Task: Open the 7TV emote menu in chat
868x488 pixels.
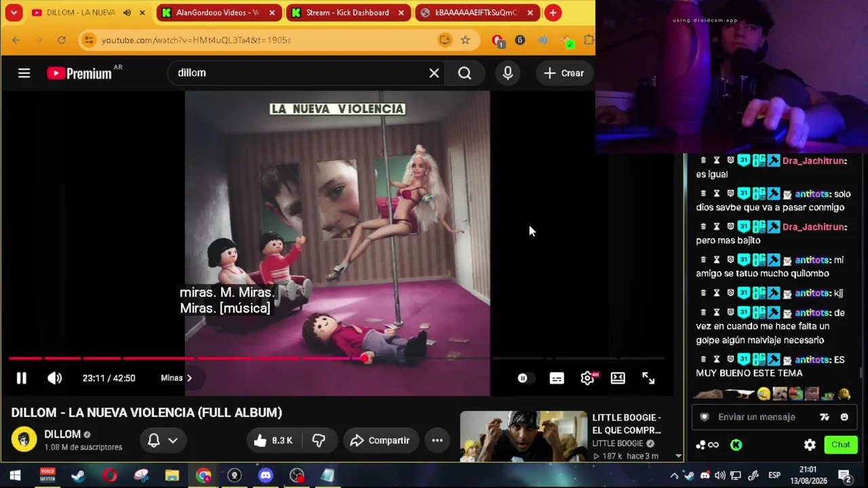Action: click(825, 417)
